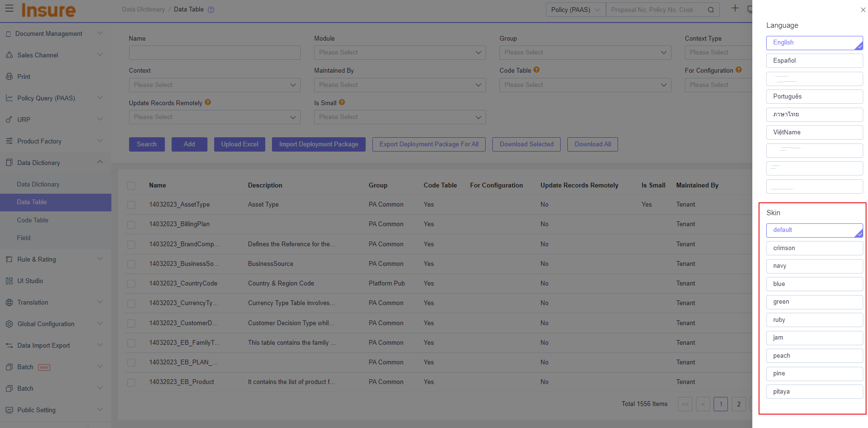Image resolution: width=868 pixels, height=428 pixels.
Task: Open the Policy (PAAS) selector
Action: pos(575,10)
